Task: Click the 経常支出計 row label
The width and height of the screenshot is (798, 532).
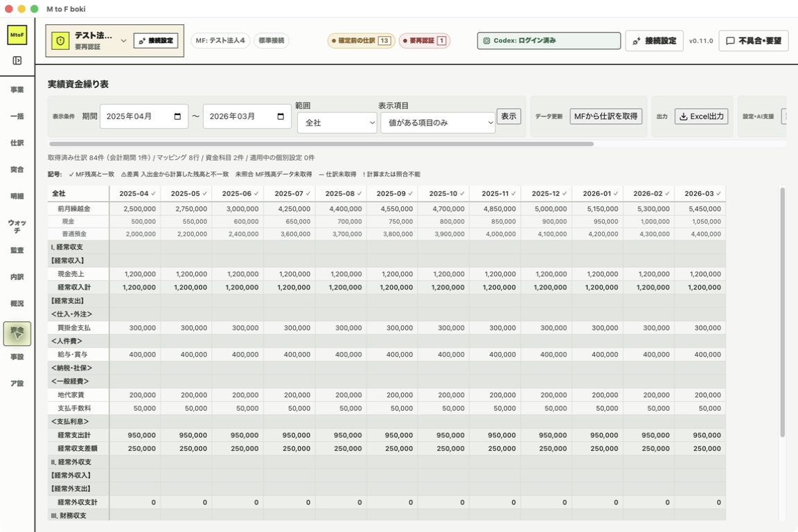Action: click(74, 435)
